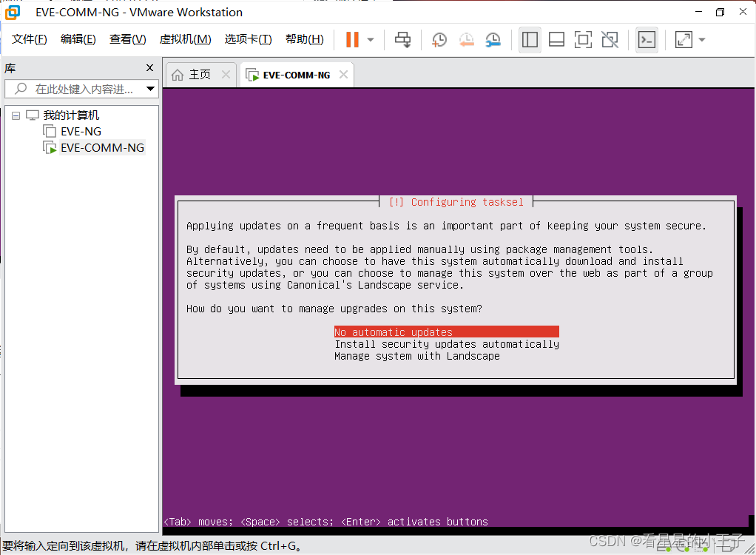Switch to the 主页 tab
756x555 pixels.
click(200, 75)
